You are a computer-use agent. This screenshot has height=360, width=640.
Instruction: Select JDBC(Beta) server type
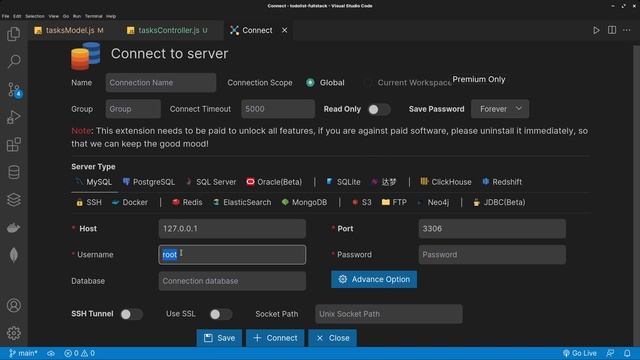[499, 202]
